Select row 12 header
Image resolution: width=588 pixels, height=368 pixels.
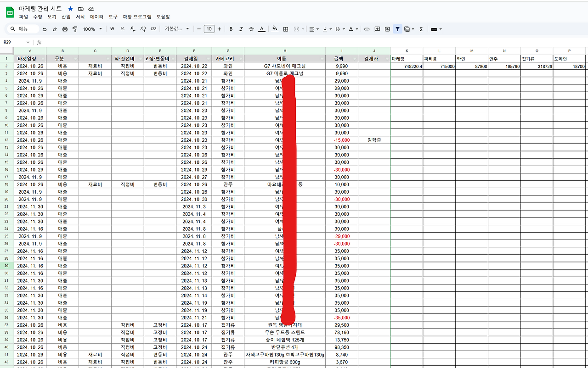[x=7, y=140]
